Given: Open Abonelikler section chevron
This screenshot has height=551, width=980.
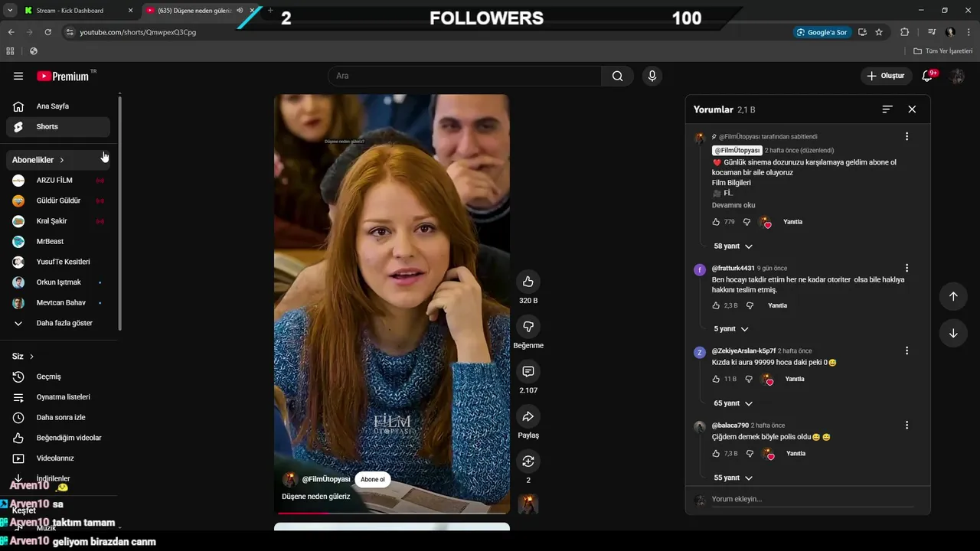Looking at the screenshot, I should tap(61, 160).
